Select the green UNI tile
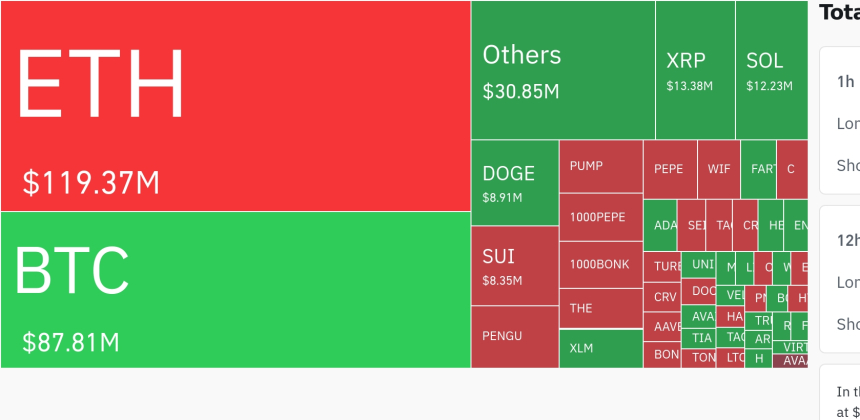The image size is (860, 420). click(x=702, y=265)
